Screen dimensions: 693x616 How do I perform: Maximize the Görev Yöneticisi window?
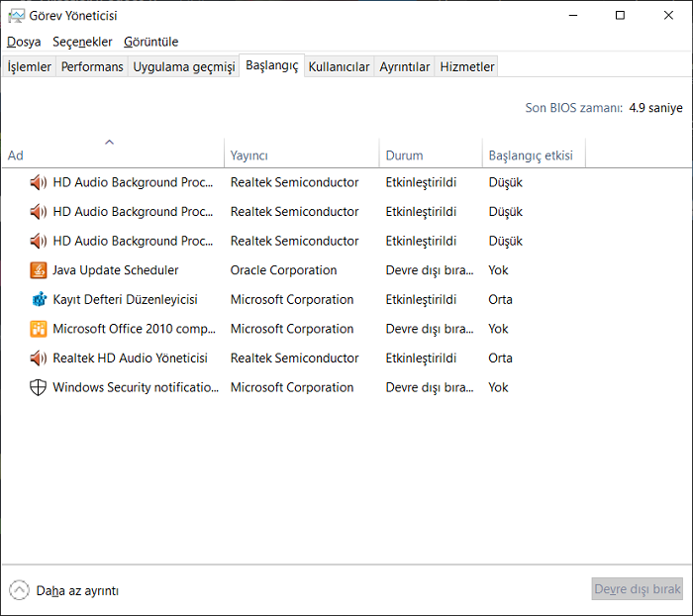point(620,16)
